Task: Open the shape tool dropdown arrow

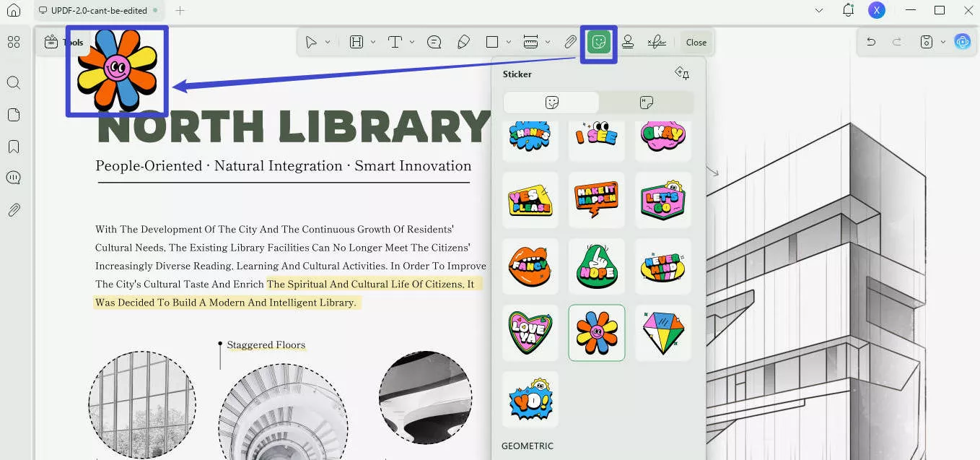Action: (509, 42)
